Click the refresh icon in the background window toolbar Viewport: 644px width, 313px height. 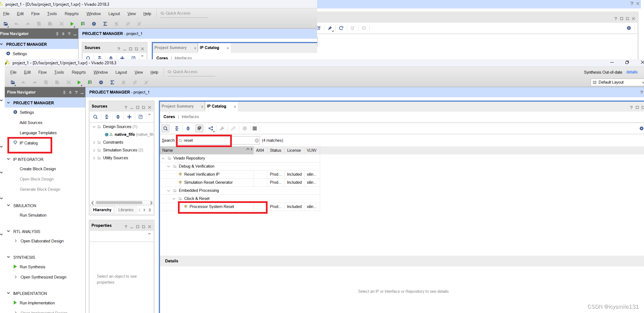coord(341,28)
